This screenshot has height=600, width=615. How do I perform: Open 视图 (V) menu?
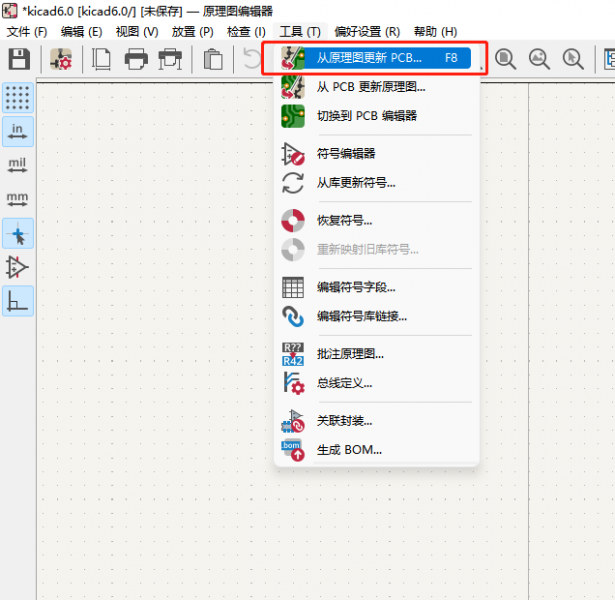pyautogui.click(x=137, y=31)
